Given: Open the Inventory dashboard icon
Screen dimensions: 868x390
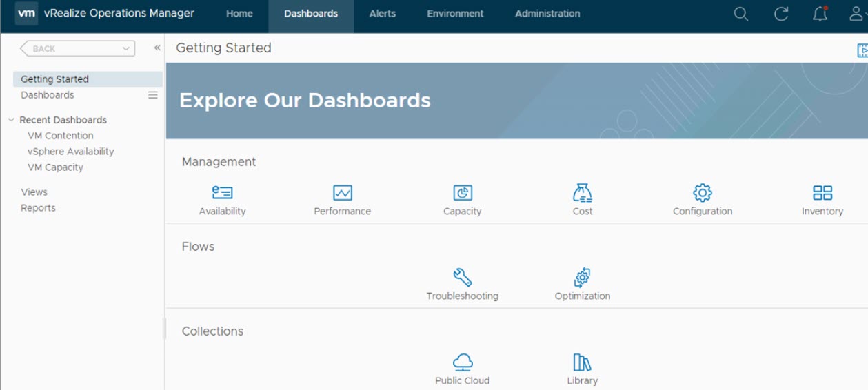Looking at the screenshot, I should tap(822, 193).
